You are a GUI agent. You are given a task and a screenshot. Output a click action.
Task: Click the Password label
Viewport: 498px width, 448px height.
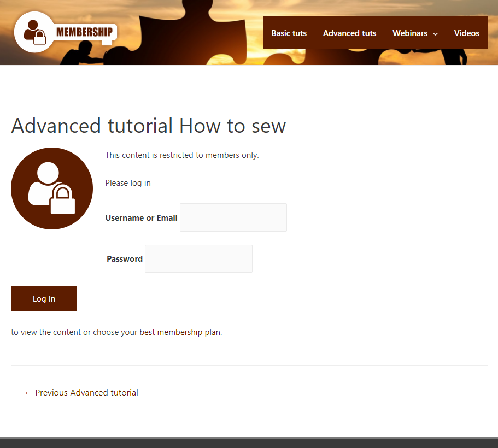coord(125,259)
